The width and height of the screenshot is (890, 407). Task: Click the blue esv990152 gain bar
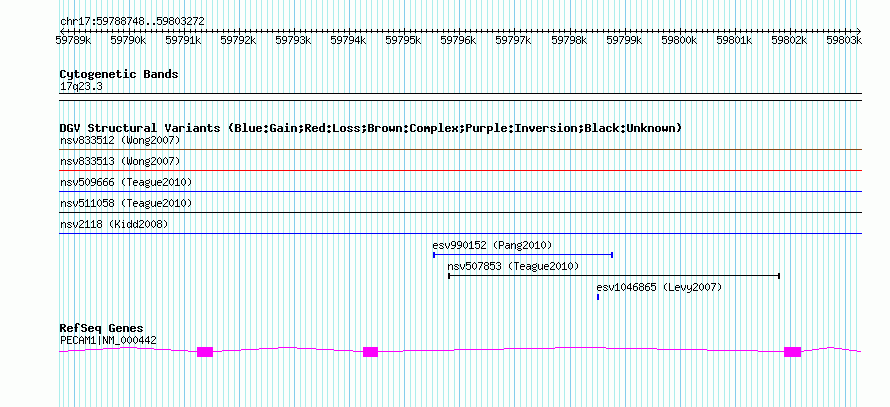(523, 255)
